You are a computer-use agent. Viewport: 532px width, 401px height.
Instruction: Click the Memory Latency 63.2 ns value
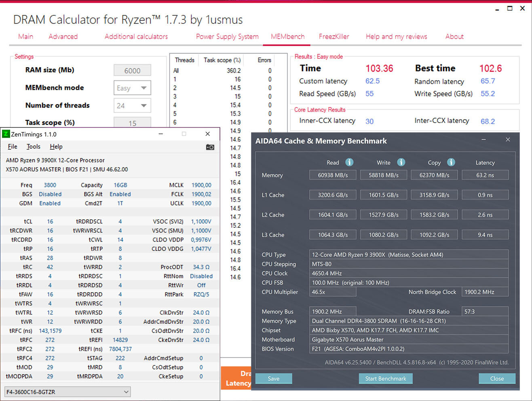coord(485,175)
